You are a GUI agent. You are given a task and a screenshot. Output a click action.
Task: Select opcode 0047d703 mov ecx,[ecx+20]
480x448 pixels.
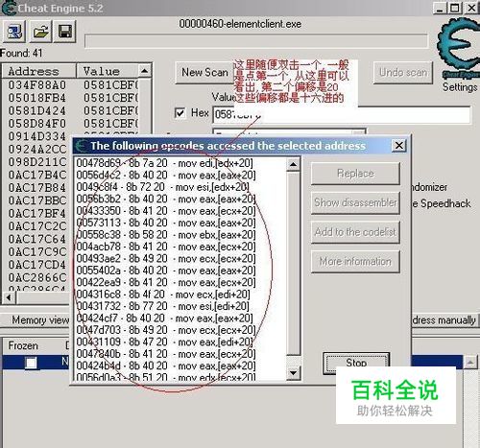(166, 330)
